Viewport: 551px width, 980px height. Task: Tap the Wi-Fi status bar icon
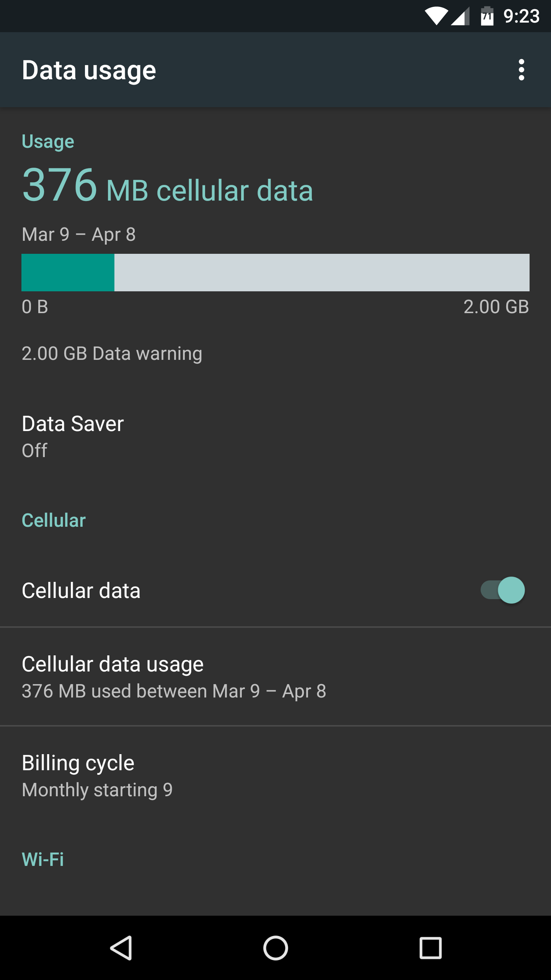click(x=437, y=16)
